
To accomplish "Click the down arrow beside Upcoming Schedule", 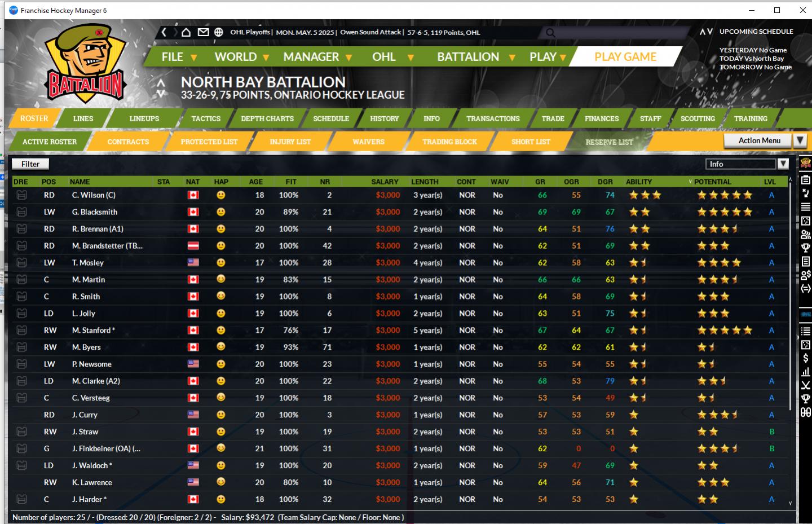I will tap(709, 32).
